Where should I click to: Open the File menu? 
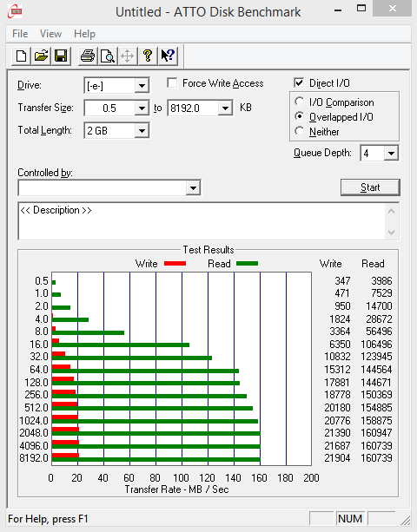tap(20, 34)
